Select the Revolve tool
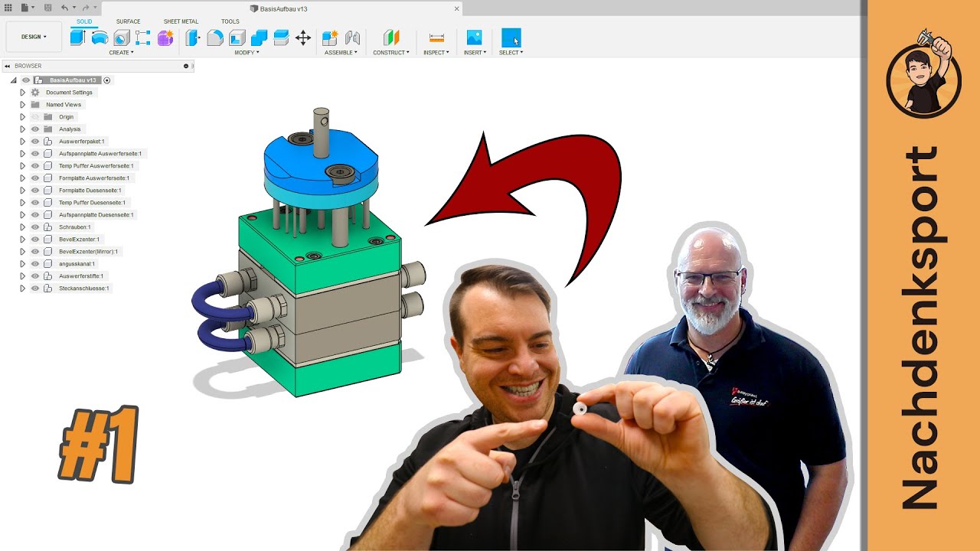 coord(100,37)
